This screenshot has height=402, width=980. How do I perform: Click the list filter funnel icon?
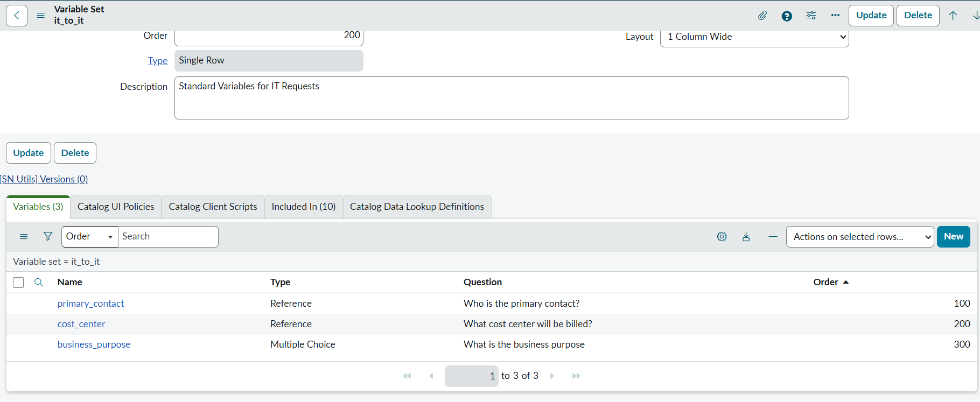click(48, 237)
